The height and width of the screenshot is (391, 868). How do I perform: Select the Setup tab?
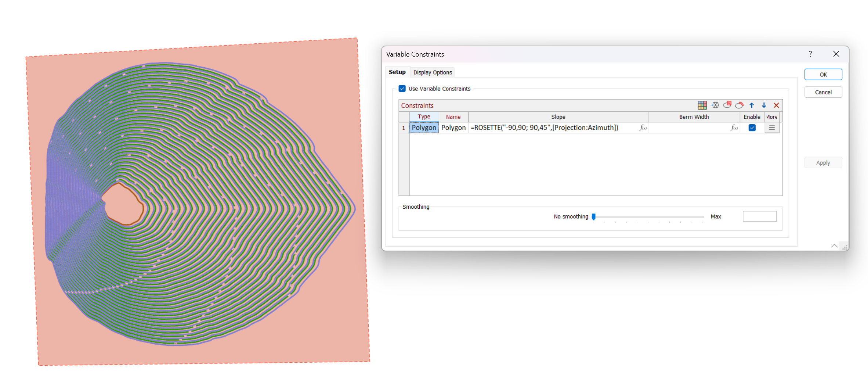tap(397, 72)
